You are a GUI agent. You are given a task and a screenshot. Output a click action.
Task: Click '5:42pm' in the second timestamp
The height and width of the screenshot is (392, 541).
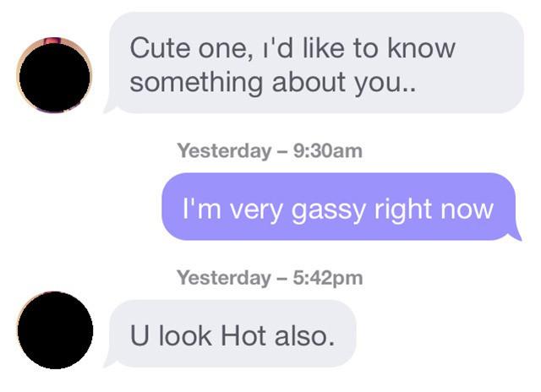328,278
